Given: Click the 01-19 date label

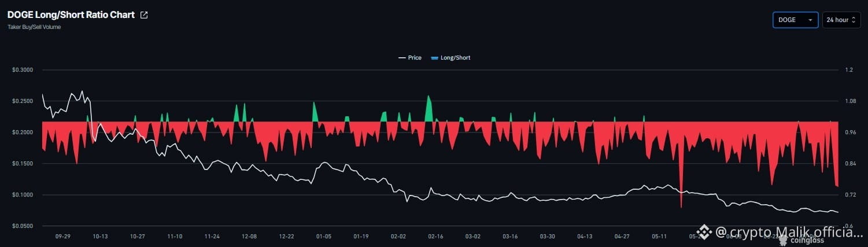Looking at the screenshot, I should 361,237.
